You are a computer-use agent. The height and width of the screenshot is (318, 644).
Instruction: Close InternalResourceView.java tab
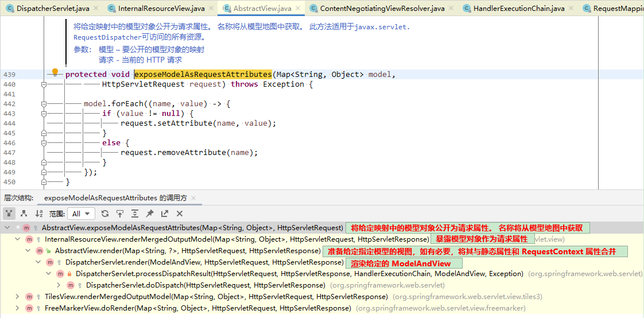coord(212,8)
